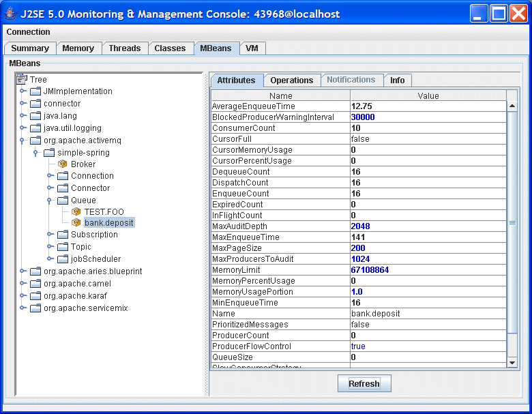
Task: Expand the jobScheduler tree node
Action: 50,258
